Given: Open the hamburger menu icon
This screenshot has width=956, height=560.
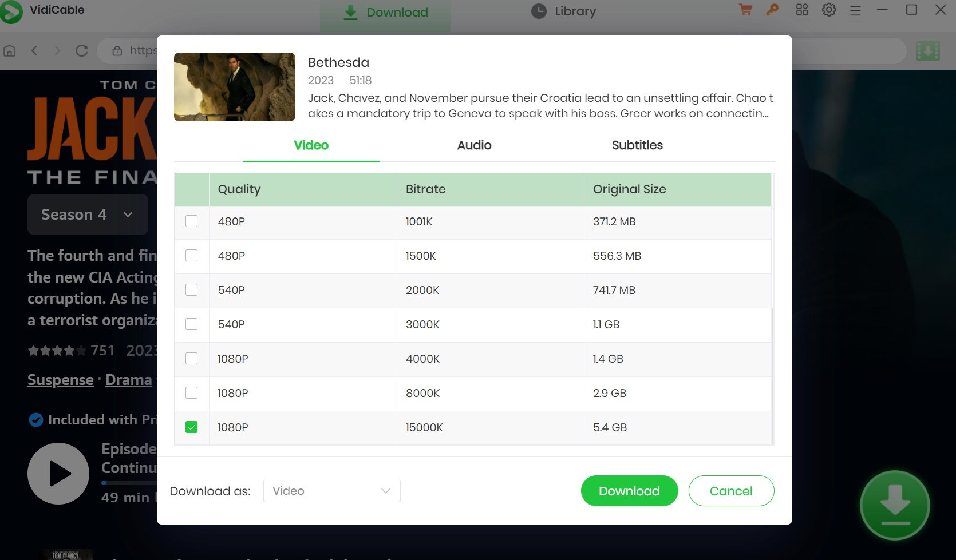Looking at the screenshot, I should [855, 10].
